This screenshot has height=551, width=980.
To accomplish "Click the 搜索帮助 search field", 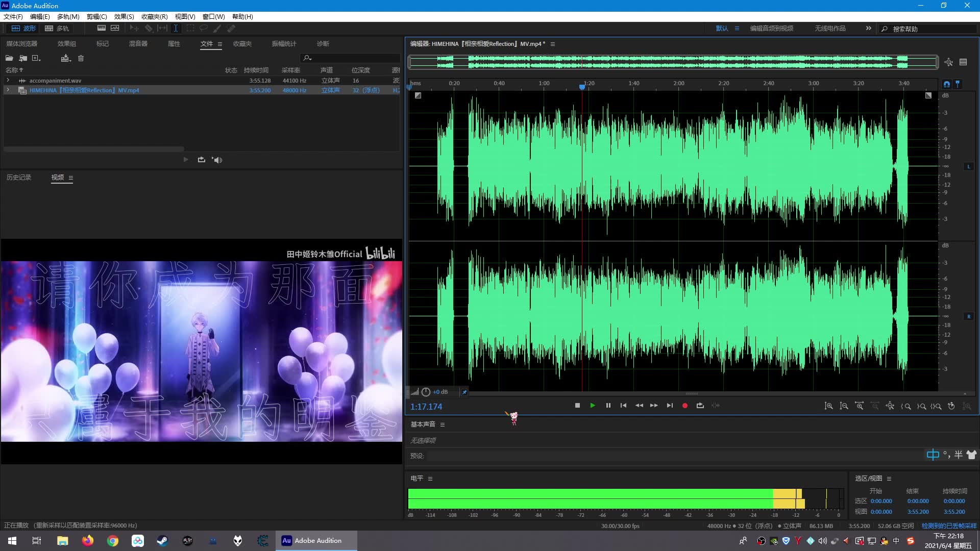I will tap(929, 29).
